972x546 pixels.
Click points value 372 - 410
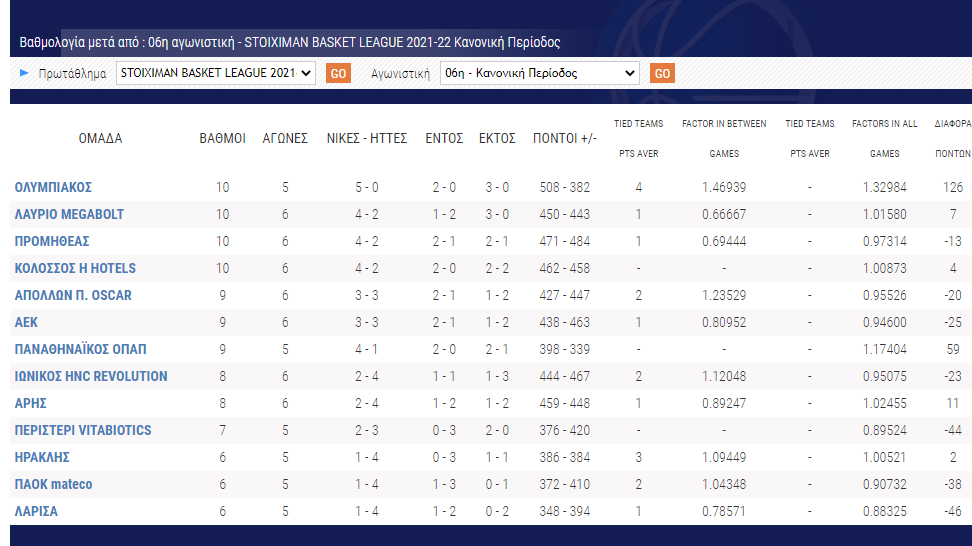tap(565, 484)
